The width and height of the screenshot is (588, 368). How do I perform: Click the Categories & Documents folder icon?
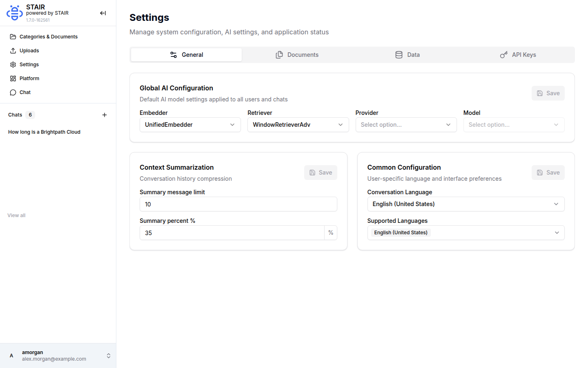(x=13, y=37)
